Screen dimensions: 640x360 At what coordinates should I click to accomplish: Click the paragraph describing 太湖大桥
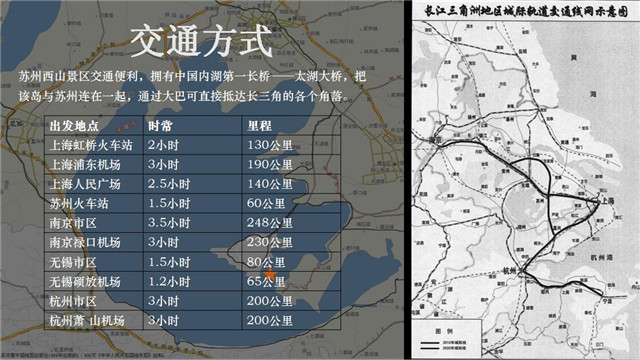[x=192, y=86]
